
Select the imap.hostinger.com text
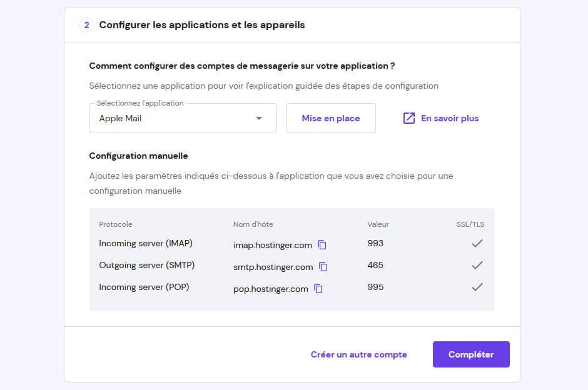pos(273,245)
